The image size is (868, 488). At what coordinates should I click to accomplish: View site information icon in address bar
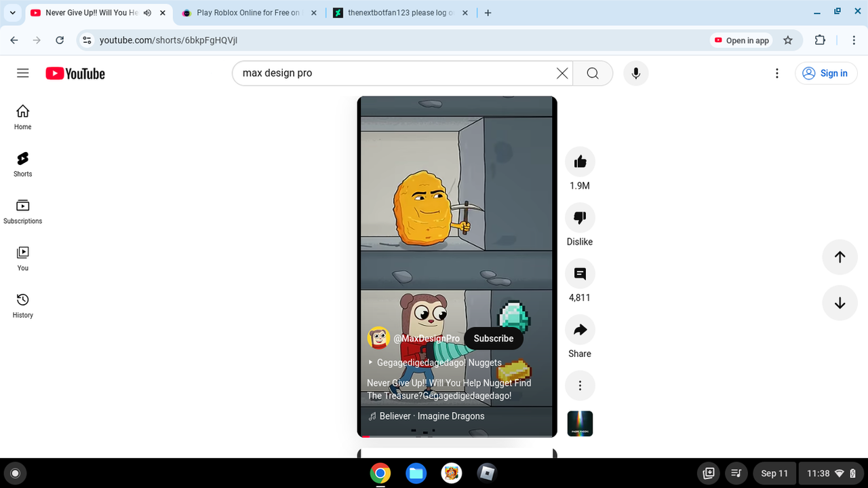coord(86,40)
